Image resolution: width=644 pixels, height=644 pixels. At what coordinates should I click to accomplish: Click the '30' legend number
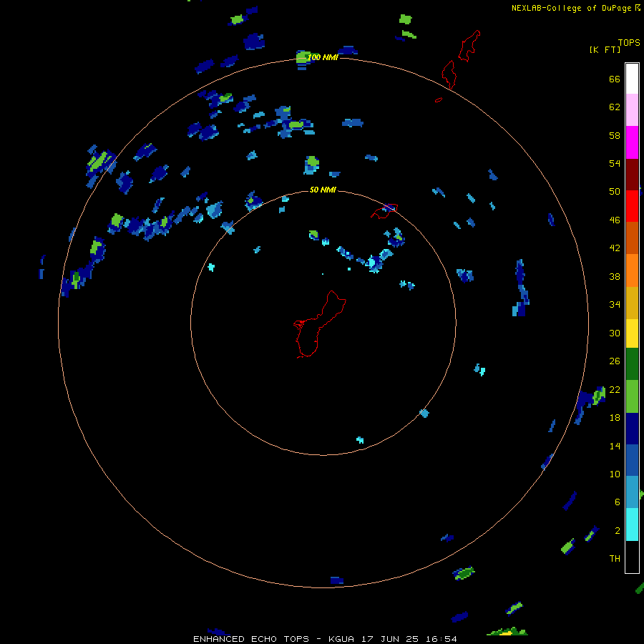615,333
